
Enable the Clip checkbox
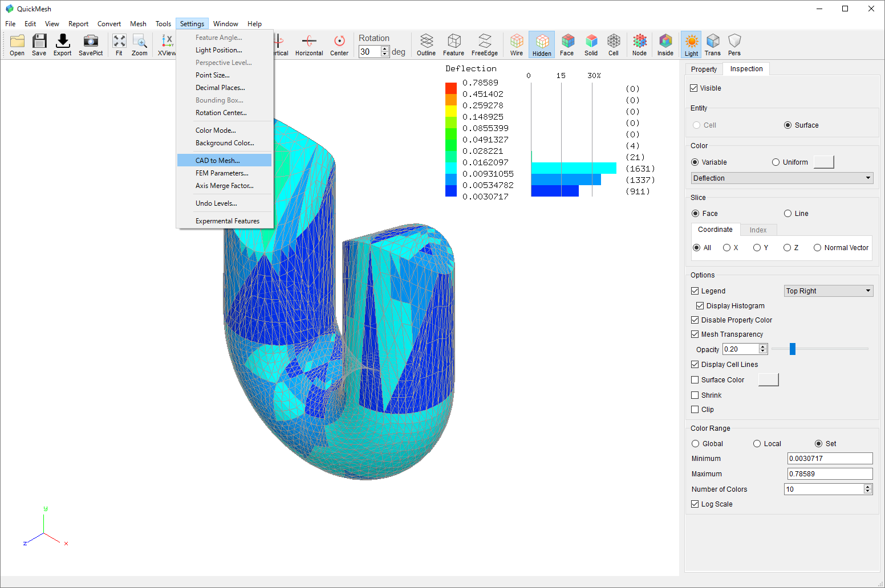pyautogui.click(x=695, y=410)
